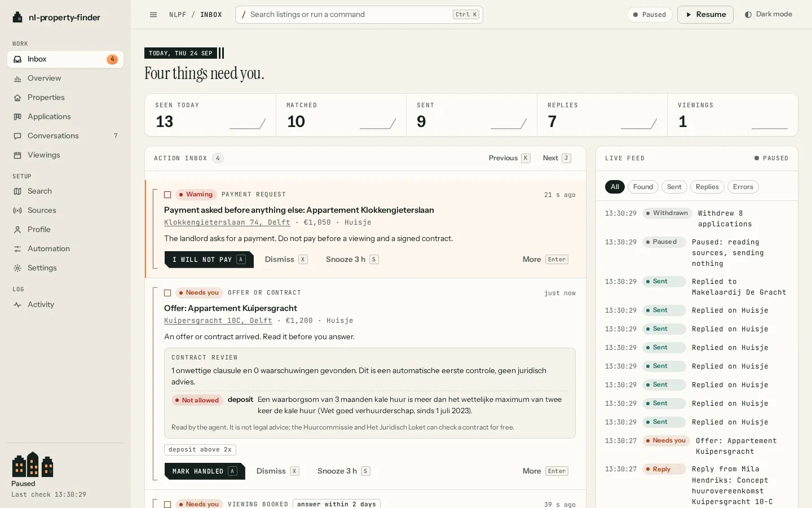Click the MARK HANDLED button
The height and width of the screenshot is (508, 812).
click(x=205, y=471)
